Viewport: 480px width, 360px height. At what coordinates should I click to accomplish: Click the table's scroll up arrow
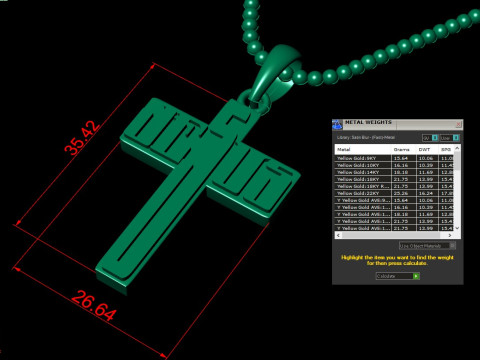[457, 148]
